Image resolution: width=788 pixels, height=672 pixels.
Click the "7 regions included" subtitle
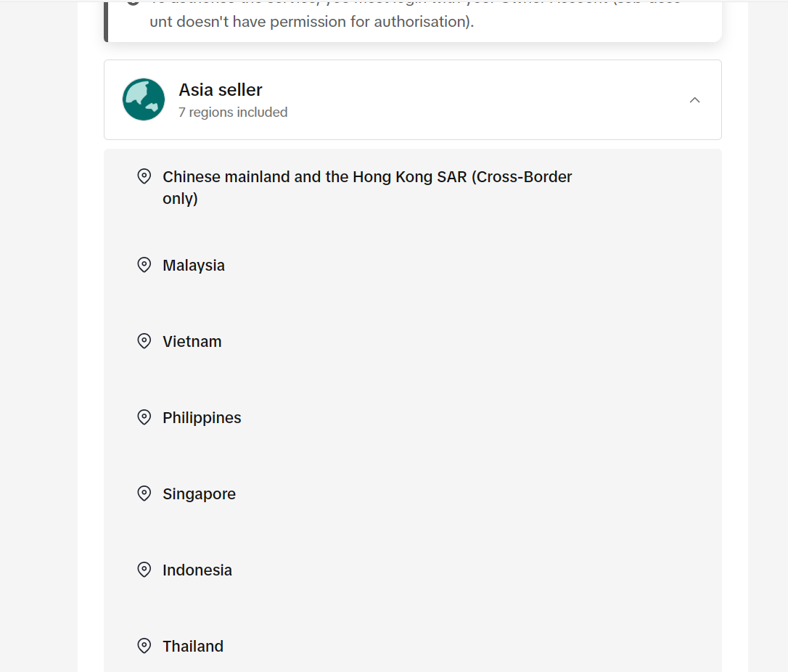click(233, 112)
